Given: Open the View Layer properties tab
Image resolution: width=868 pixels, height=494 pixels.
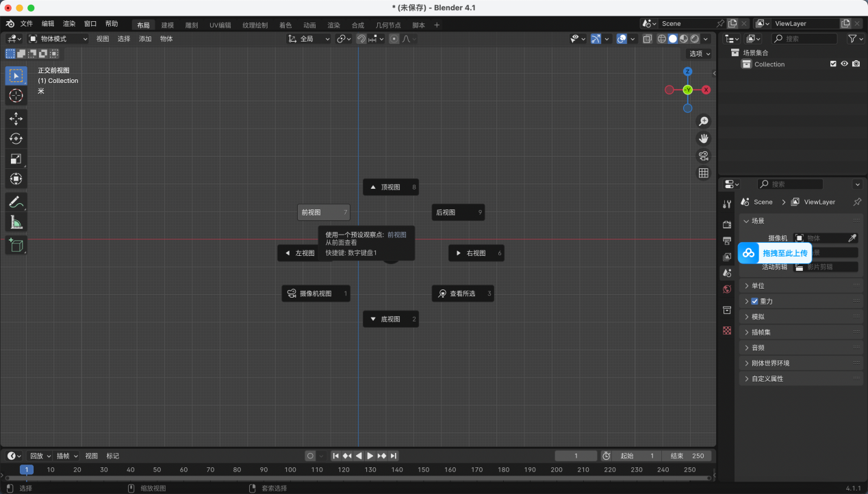Looking at the screenshot, I should click(727, 257).
